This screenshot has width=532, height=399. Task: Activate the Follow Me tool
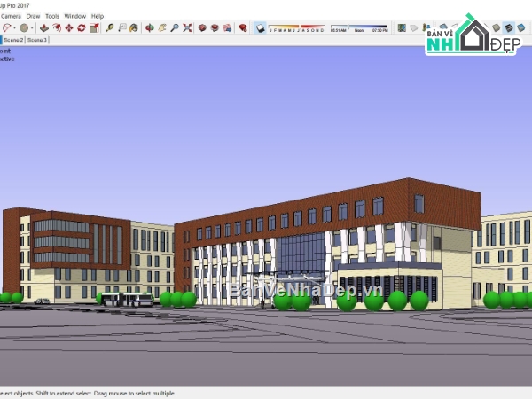pos(57,27)
